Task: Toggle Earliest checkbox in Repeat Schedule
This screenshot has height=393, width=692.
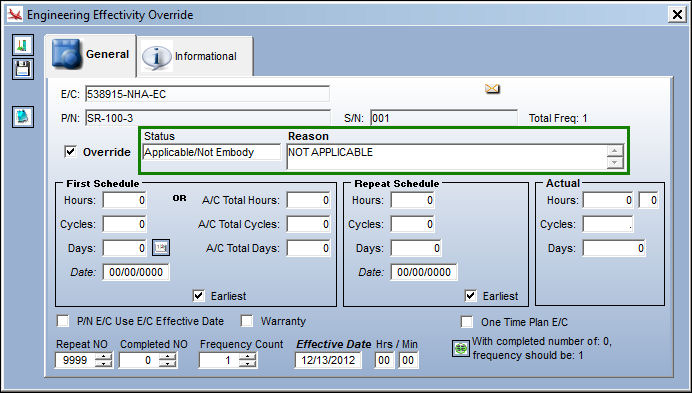Action: [x=470, y=295]
